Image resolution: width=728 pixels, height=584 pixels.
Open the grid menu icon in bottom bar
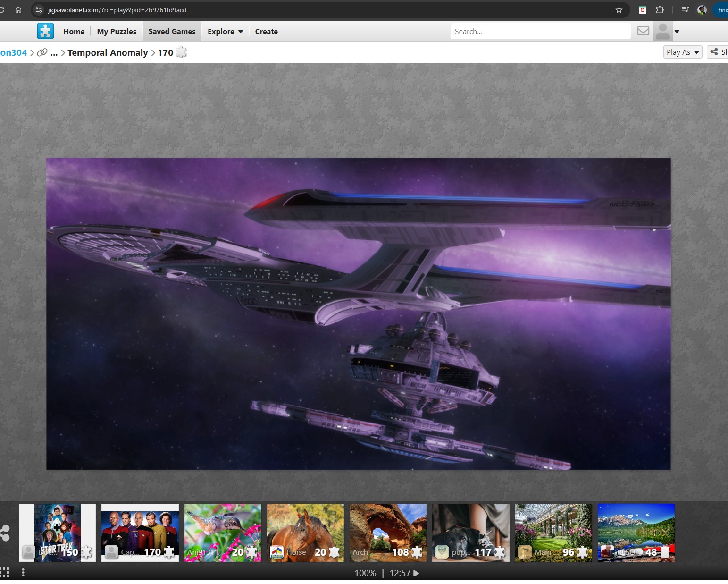[x=5, y=573]
